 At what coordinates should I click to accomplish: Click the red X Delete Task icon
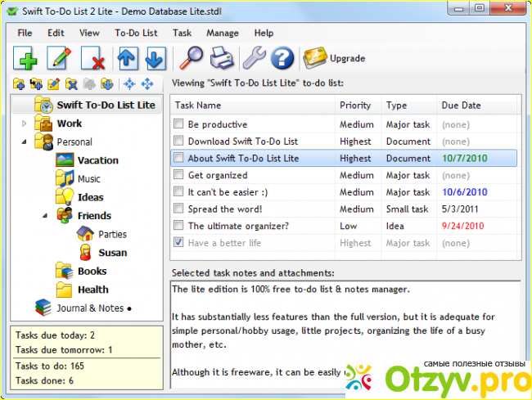pyautogui.click(x=93, y=58)
